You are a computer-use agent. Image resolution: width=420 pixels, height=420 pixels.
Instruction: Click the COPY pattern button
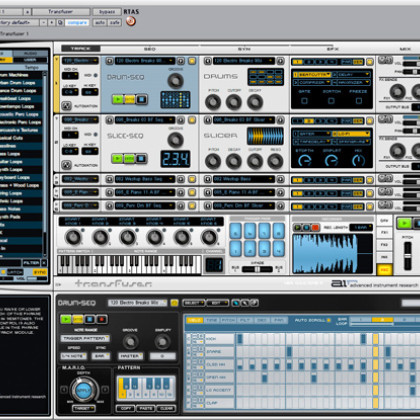click(125, 408)
